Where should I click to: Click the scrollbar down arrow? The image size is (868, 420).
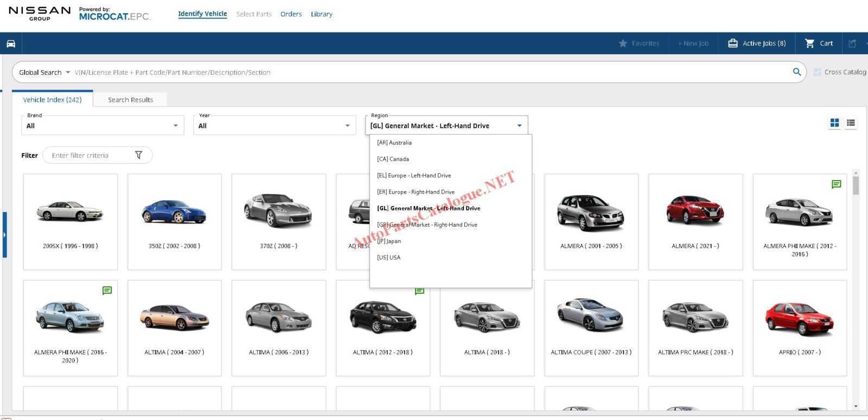[x=856, y=406]
